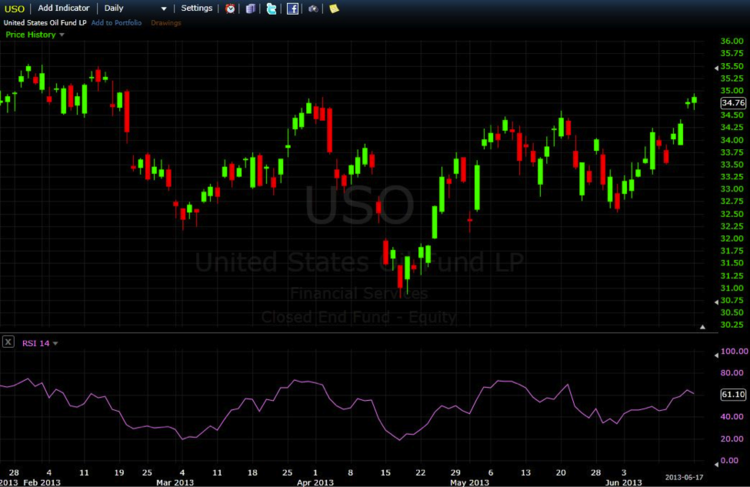Image resolution: width=750 pixels, height=487 pixels.
Task: Click the small up arrow near 30.25
Action: click(703, 326)
